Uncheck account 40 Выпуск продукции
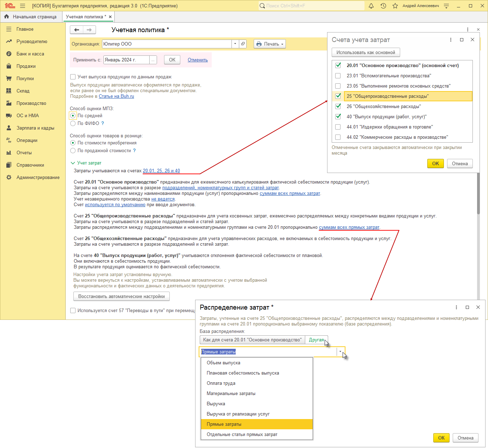Screen dimensions: 488x448 338,117
